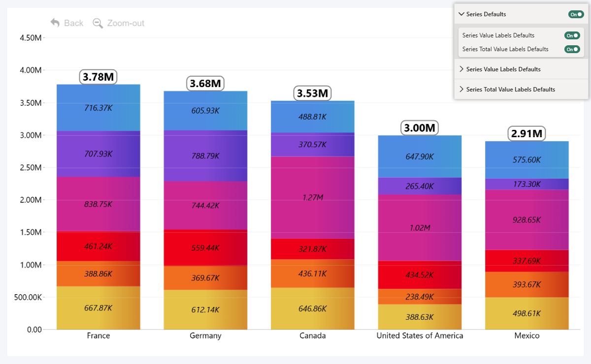Click the 4.50M y-axis tick label
The width and height of the screenshot is (591, 364).
tap(31, 38)
